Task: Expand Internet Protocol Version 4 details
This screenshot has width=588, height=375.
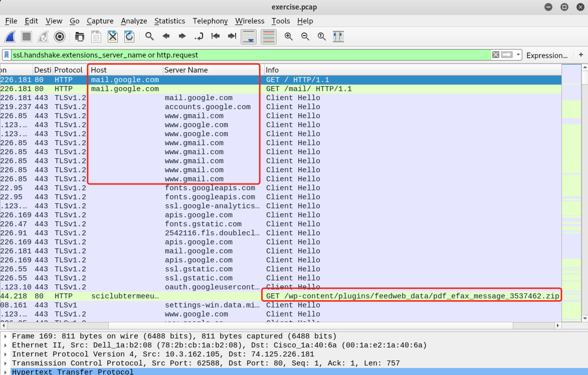Action: (5, 354)
